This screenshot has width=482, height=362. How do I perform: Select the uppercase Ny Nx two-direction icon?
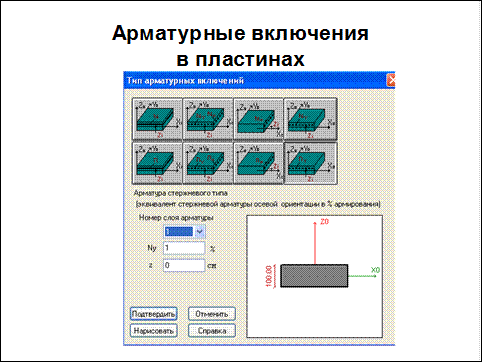click(208, 119)
